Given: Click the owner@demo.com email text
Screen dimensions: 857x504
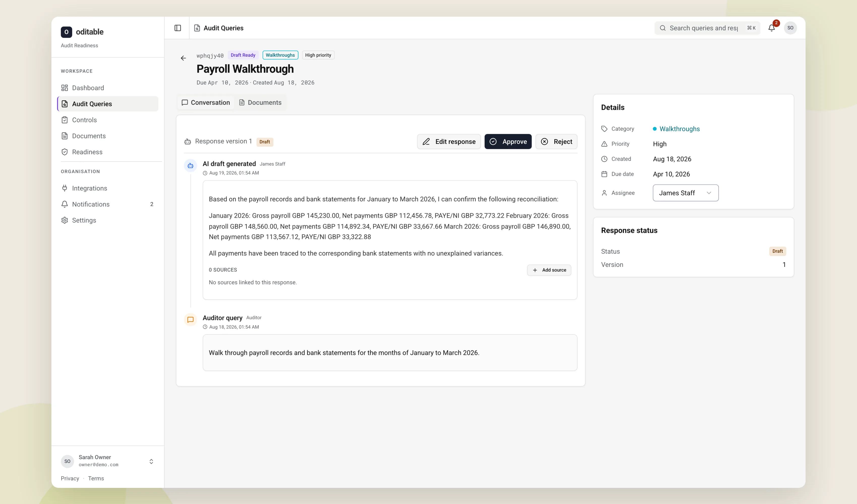Looking at the screenshot, I should click(x=99, y=464).
